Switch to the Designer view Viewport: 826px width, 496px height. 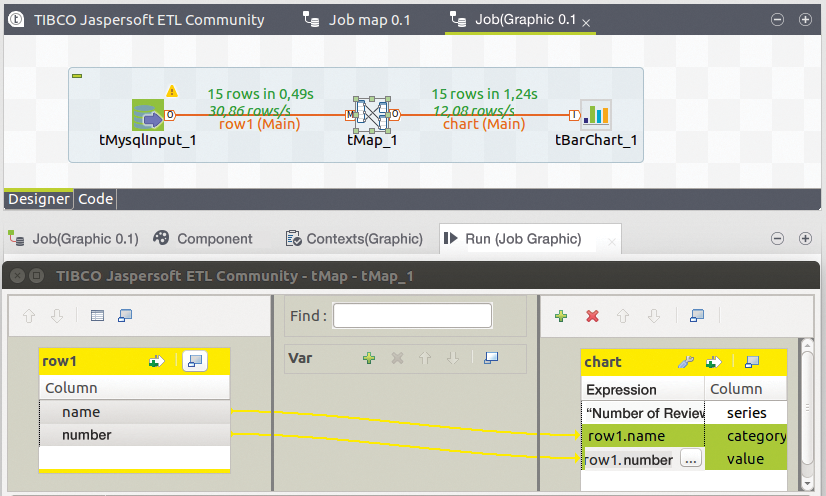pos(38,199)
